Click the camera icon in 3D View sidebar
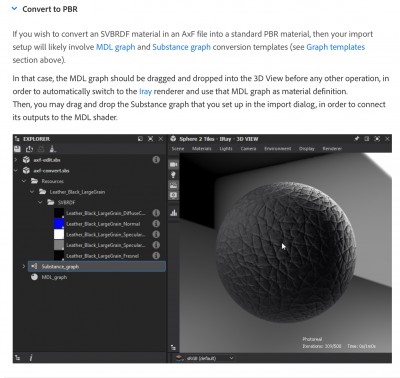This screenshot has height=378, width=400. [x=174, y=164]
